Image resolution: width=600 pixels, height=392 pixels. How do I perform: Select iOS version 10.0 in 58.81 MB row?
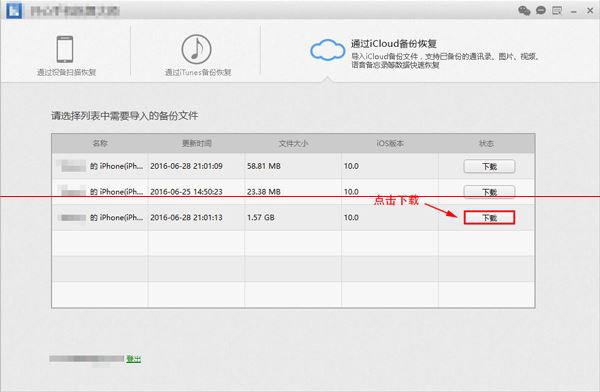coord(351,166)
